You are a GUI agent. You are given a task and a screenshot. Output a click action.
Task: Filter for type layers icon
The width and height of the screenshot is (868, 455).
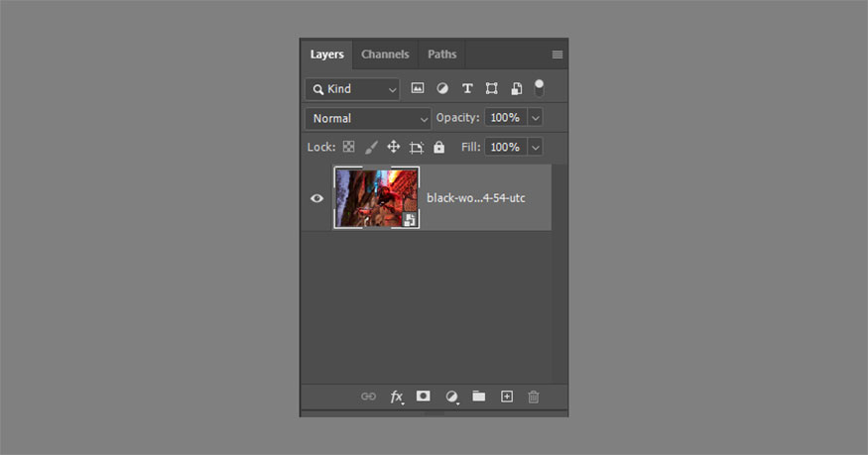467,88
